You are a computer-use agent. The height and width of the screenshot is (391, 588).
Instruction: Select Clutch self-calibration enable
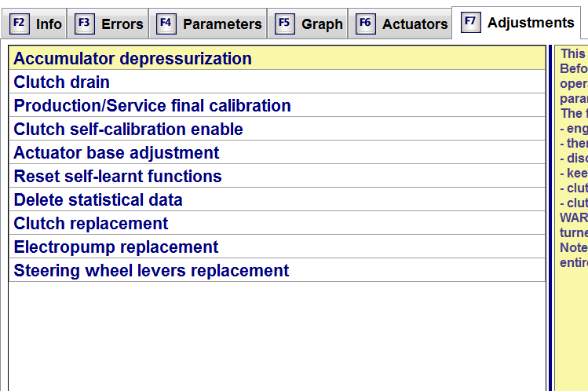(x=277, y=129)
